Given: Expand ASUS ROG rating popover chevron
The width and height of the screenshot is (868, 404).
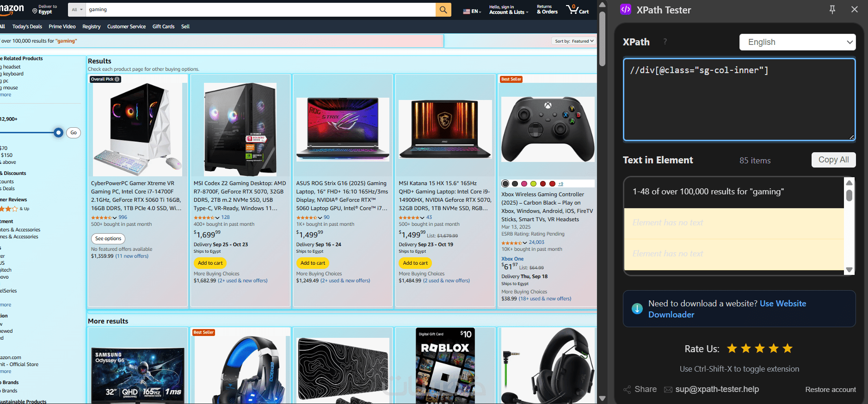Looking at the screenshot, I should (320, 218).
